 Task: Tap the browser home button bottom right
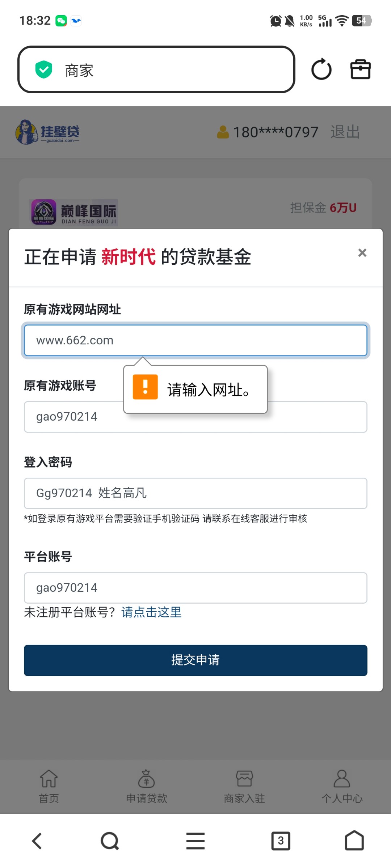pyautogui.click(x=354, y=840)
